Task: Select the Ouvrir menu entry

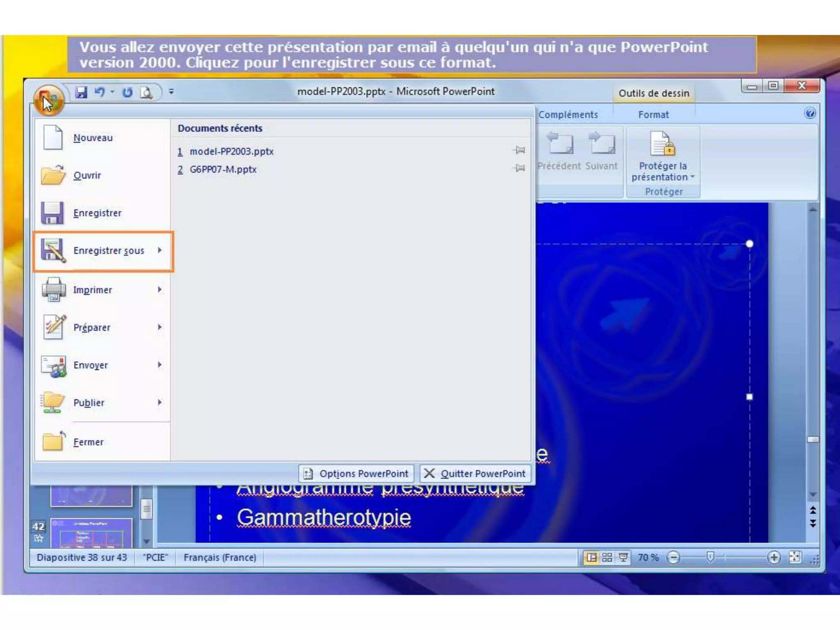Action: point(103,175)
